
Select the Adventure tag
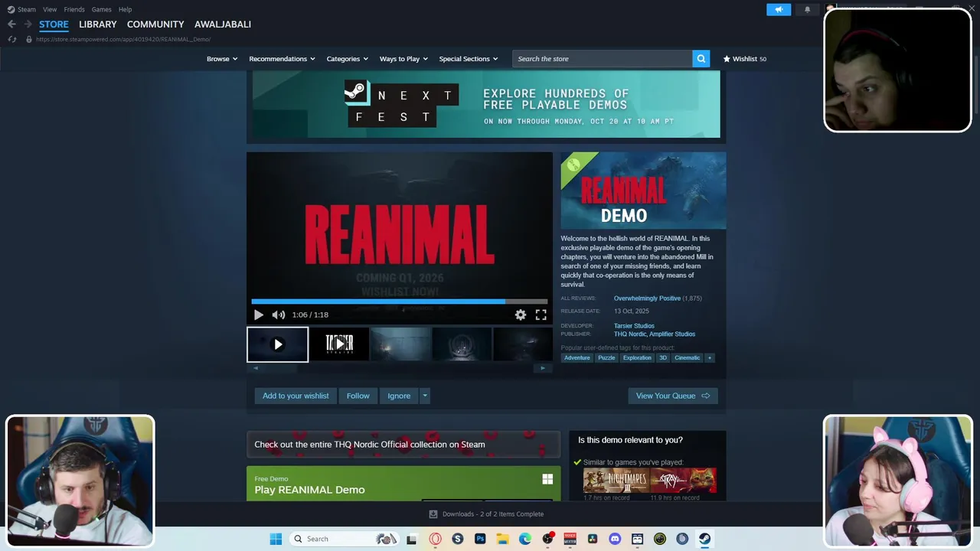pyautogui.click(x=577, y=357)
